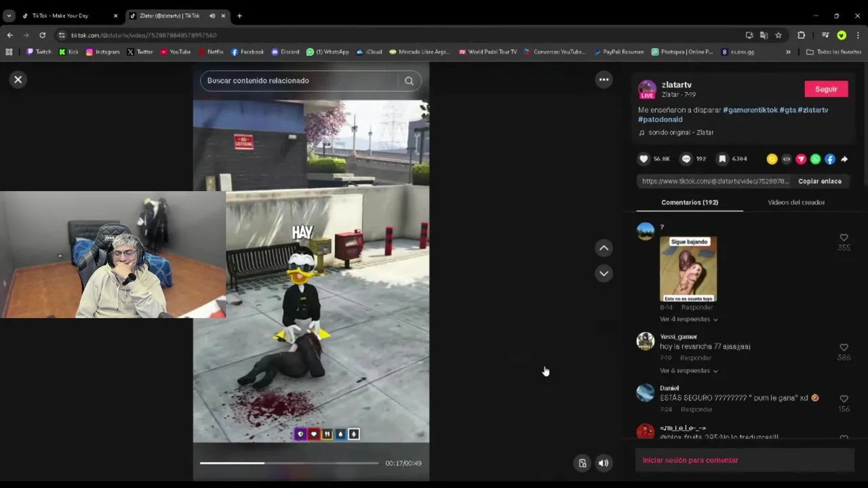Click Iniciar sesión para comentar
The width and height of the screenshot is (868, 488).
click(690, 460)
